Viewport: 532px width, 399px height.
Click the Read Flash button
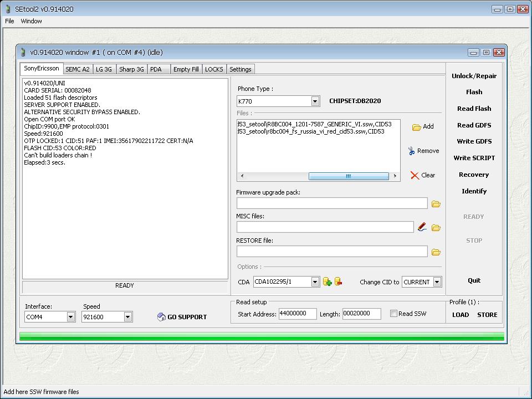(x=474, y=109)
